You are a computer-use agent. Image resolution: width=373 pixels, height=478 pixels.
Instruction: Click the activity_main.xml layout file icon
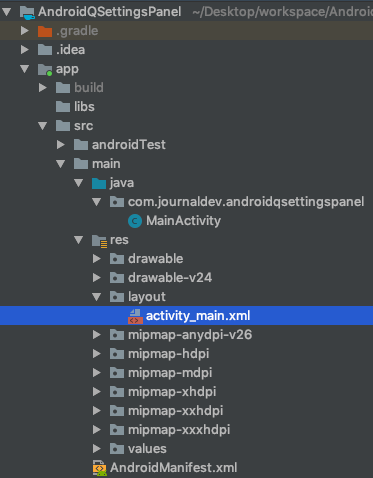click(135, 316)
